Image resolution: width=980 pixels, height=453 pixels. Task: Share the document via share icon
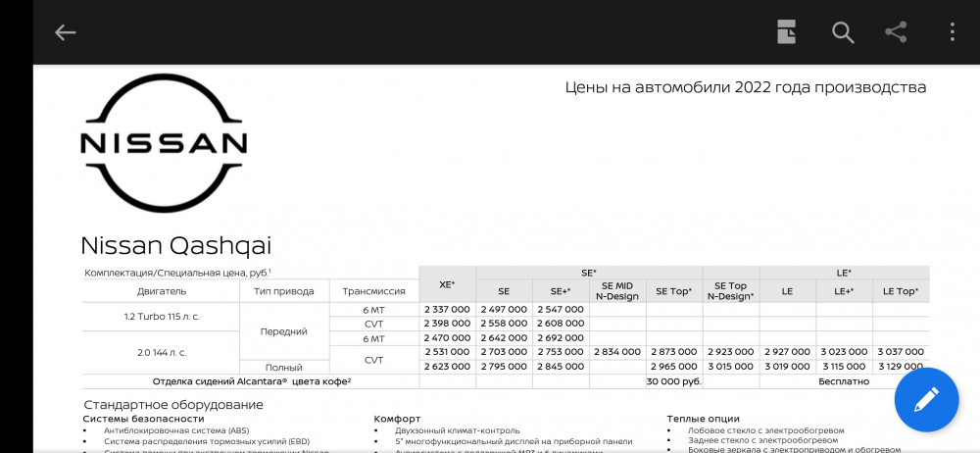(896, 32)
